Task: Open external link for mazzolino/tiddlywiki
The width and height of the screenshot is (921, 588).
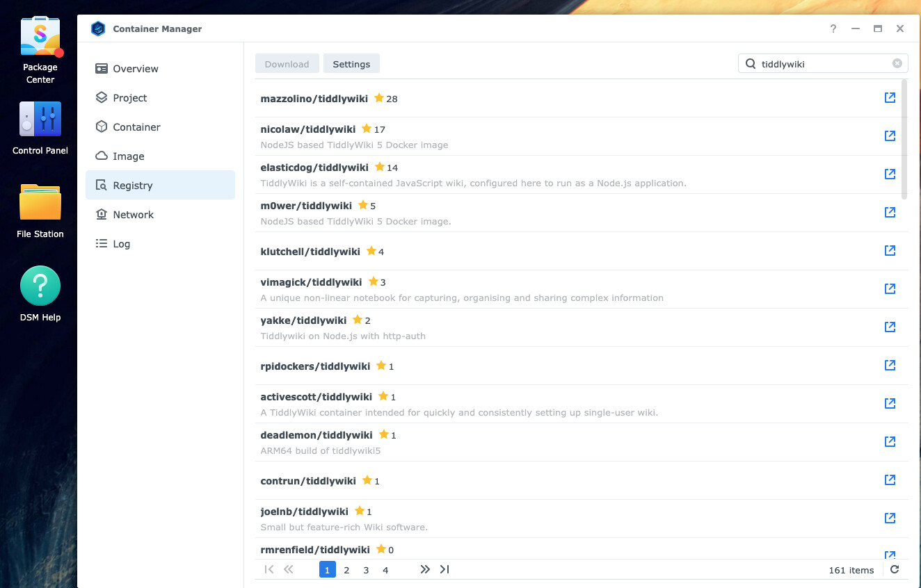Action: 890,98
